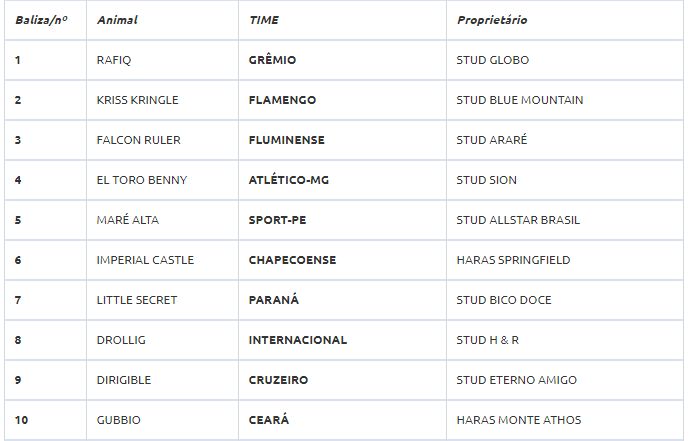Click the TIME column header
Viewport: 693px width, 441px height.
coord(264,20)
